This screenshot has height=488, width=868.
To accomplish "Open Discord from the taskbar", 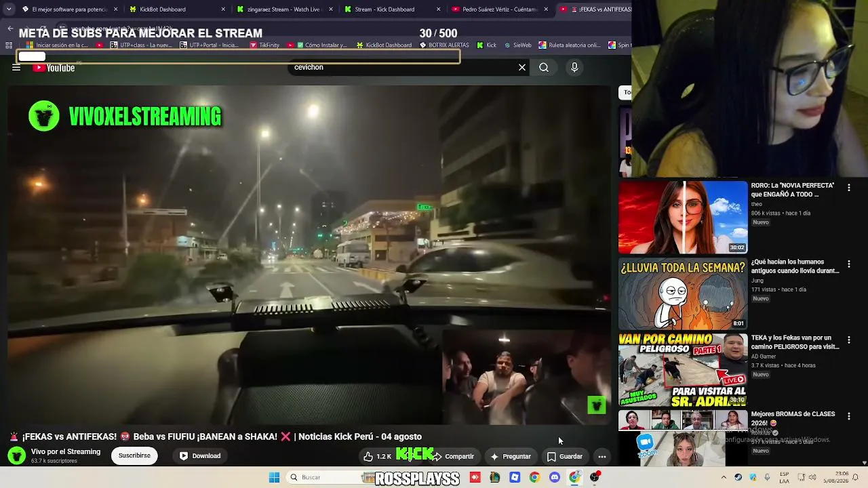I will tap(555, 477).
